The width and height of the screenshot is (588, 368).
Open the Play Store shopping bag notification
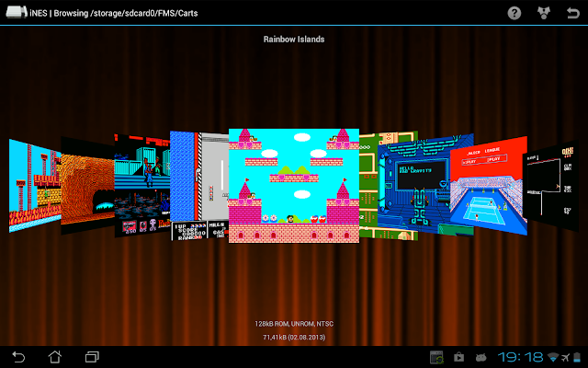click(458, 357)
